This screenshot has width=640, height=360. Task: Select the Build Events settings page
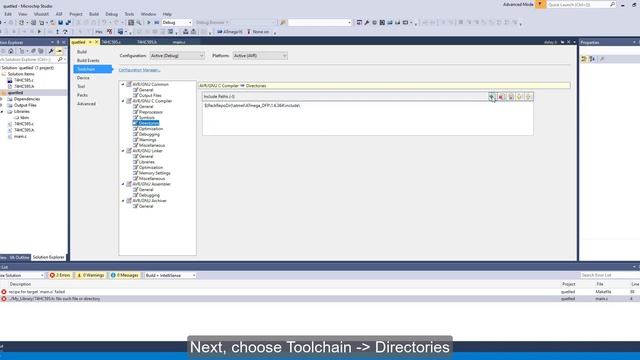pos(88,60)
